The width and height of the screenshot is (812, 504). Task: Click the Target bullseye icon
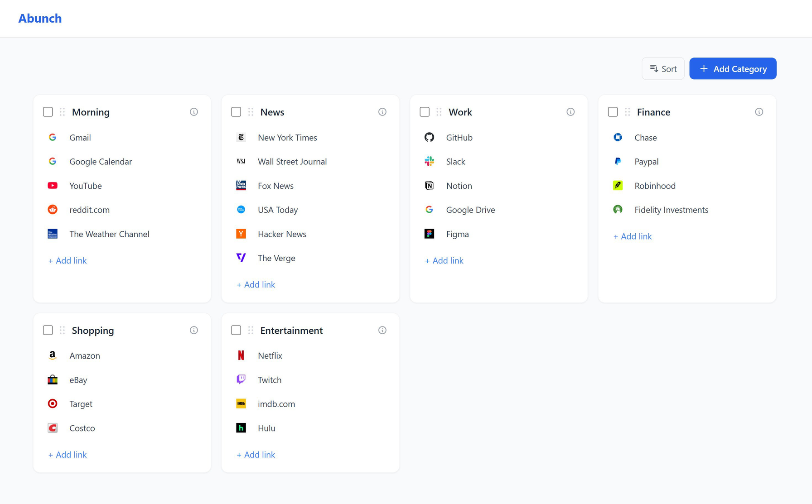[53, 403]
